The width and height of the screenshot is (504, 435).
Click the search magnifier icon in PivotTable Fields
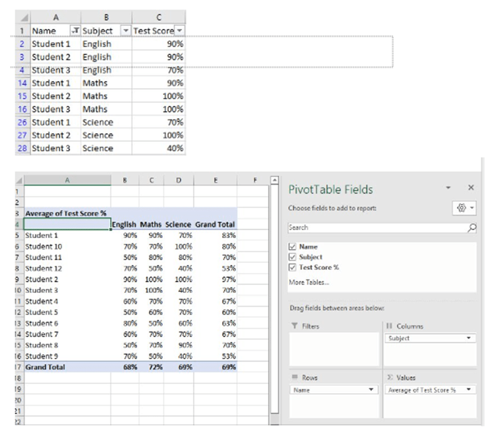tap(472, 227)
